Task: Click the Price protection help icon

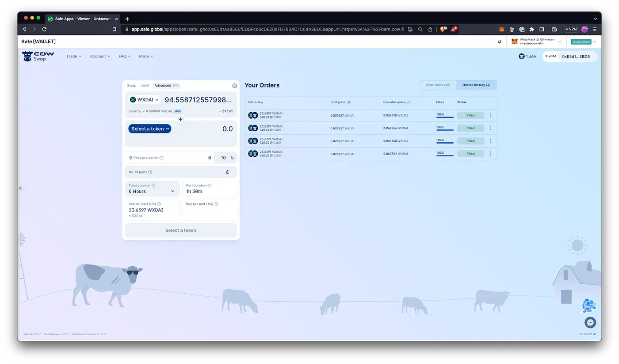Action: pyautogui.click(x=161, y=158)
